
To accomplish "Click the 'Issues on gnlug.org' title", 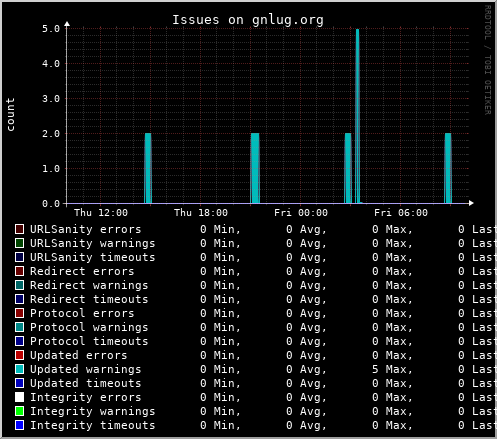I will click(x=248, y=20).
